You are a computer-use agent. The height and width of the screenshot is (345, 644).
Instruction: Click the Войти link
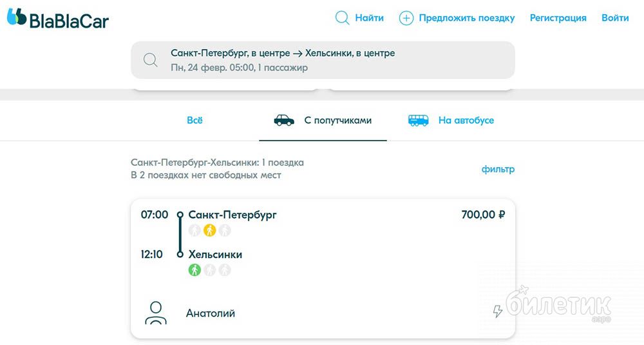[x=615, y=18]
